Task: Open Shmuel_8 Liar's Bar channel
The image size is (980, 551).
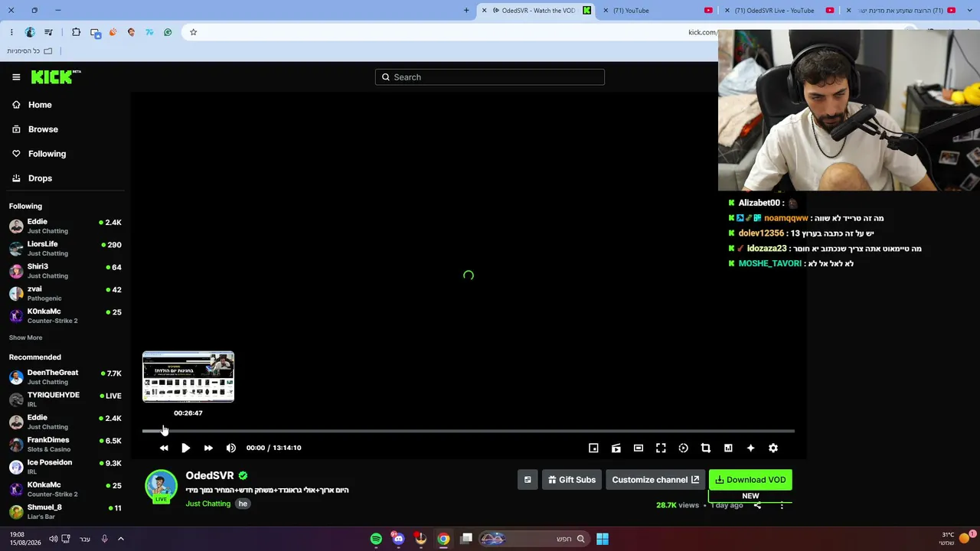Action: point(65,511)
